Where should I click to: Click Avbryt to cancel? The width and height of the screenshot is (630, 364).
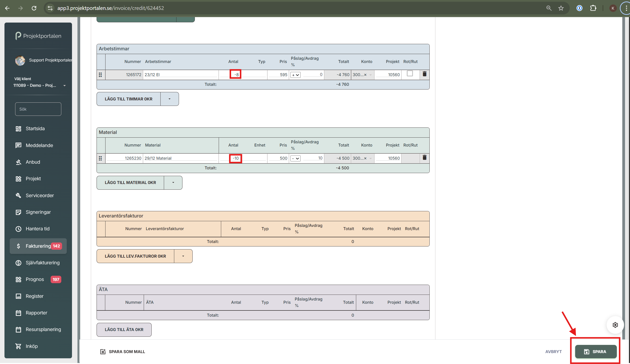coord(553,352)
